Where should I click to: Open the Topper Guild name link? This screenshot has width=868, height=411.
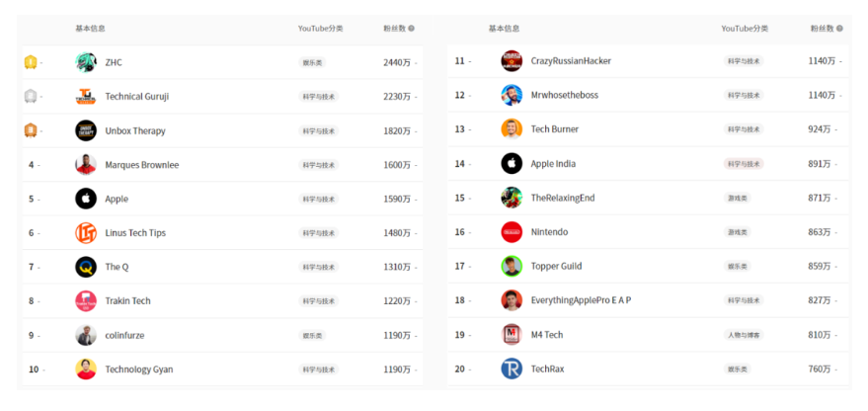pos(556,266)
